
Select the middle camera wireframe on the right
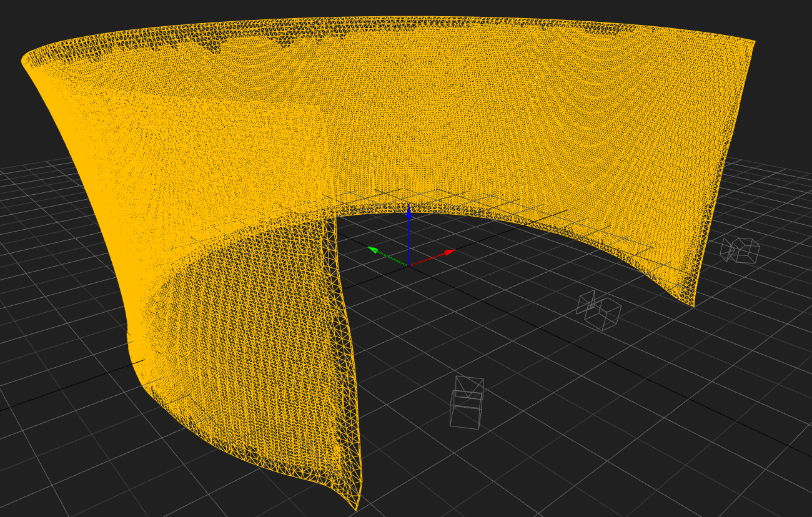(600, 310)
